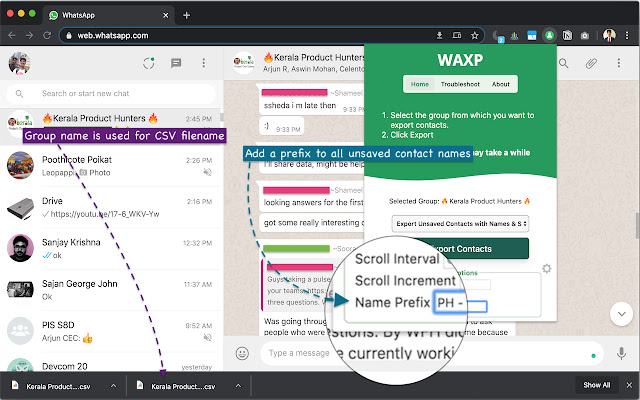
Task: Search within conversation magnifier icon
Action: click(564, 63)
